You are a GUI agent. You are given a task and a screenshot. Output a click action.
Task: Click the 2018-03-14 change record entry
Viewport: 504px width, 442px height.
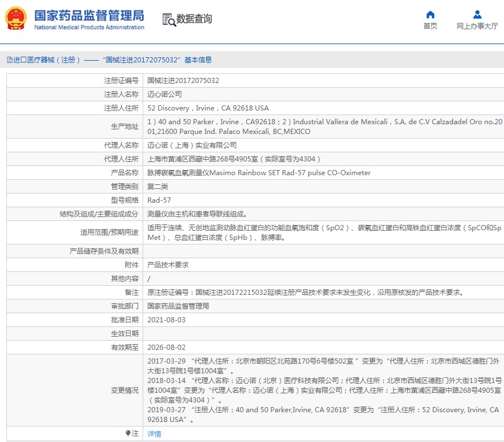[324, 390]
